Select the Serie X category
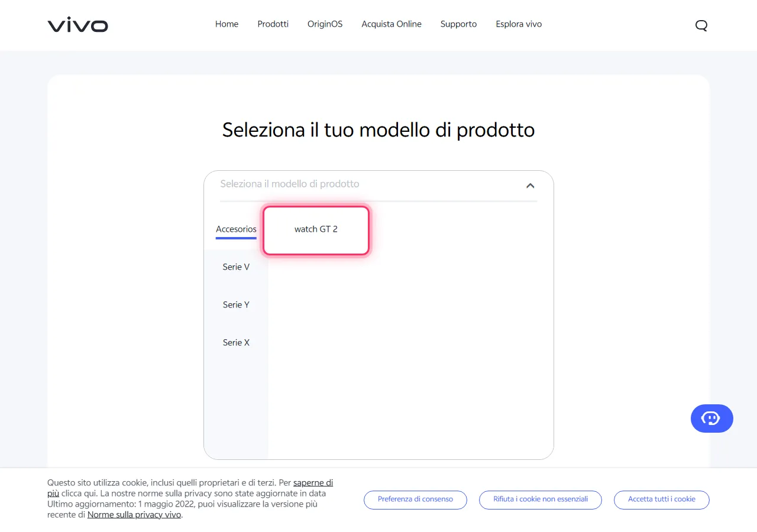The width and height of the screenshot is (757, 532). point(236,343)
